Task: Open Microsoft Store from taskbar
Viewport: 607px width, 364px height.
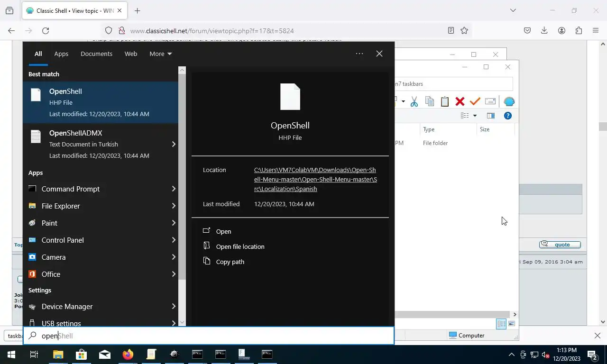Action: point(81,354)
